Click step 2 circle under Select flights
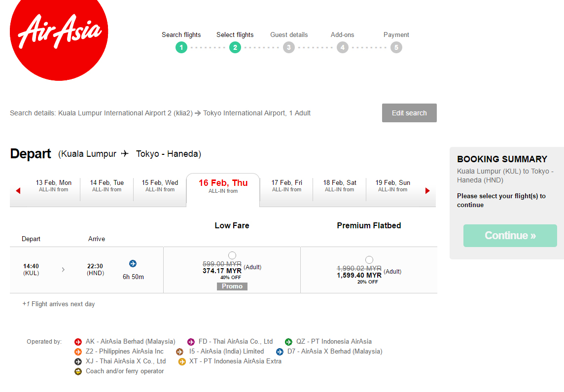 click(x=235, y=47)
